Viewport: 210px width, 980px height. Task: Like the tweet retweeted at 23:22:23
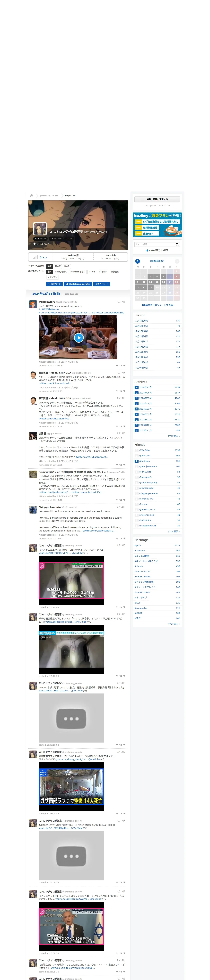tap(124, 391)
